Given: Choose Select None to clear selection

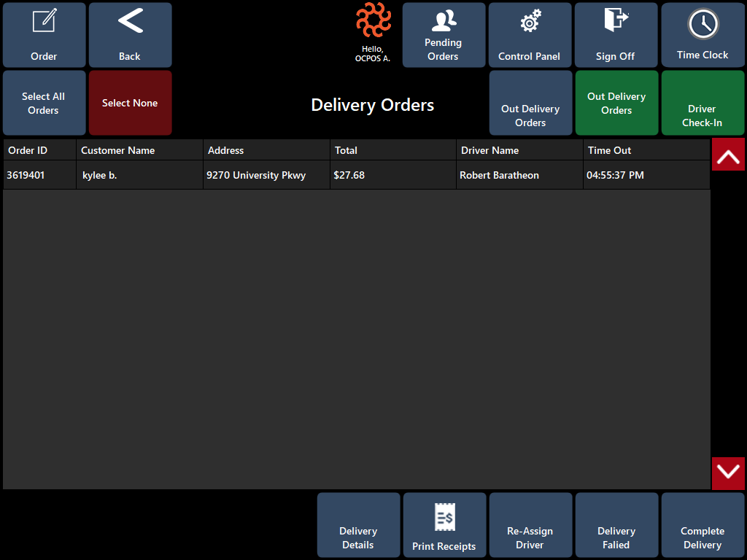Looking at the screenshot, I should [130, 103].
